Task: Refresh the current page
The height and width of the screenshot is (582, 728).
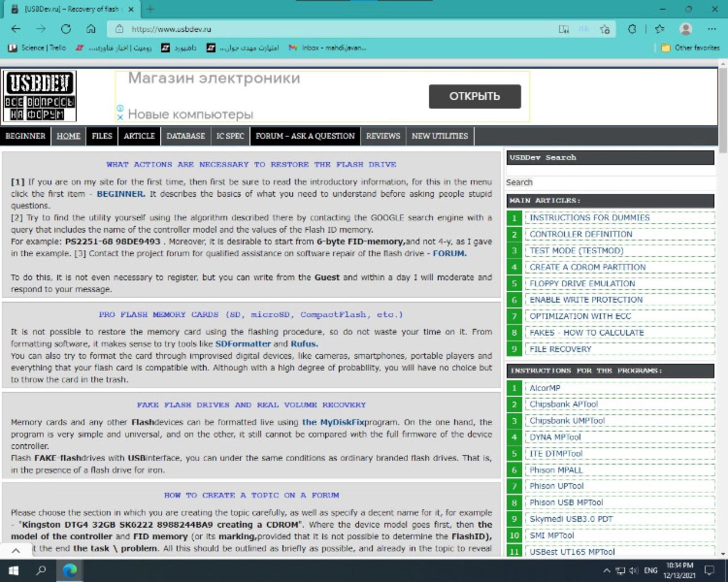Action: point(65,29)
